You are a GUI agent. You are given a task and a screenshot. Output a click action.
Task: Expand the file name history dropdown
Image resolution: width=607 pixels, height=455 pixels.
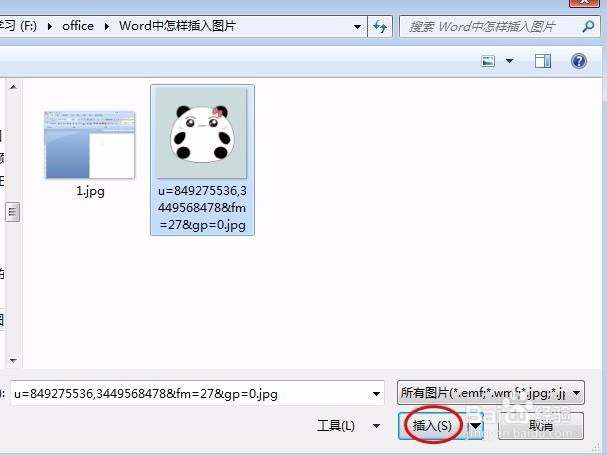click(376, 394)
